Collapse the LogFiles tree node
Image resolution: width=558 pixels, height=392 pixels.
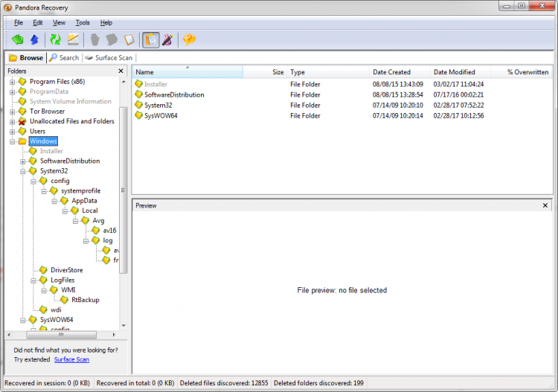tap(33, 280)
